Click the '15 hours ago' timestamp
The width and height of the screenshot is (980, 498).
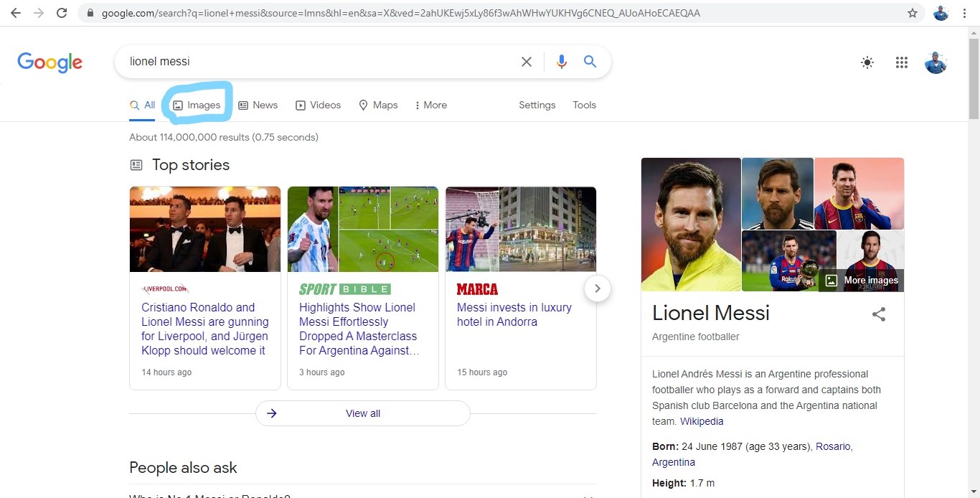pos(482,372)
